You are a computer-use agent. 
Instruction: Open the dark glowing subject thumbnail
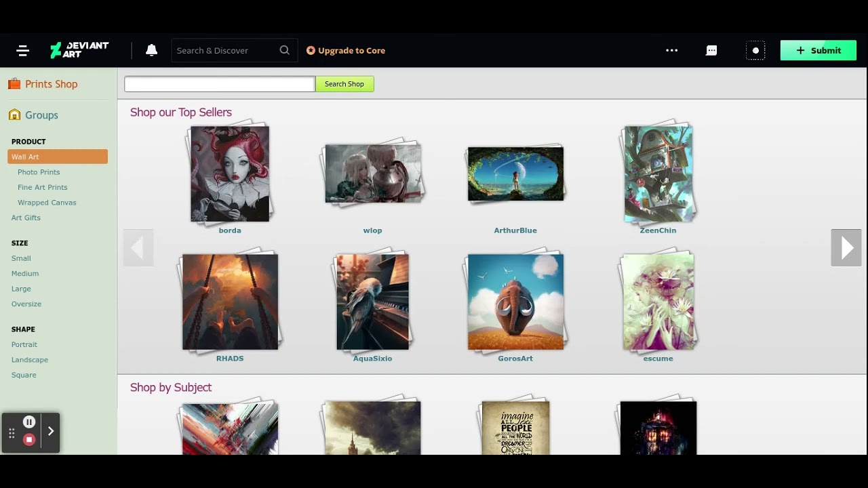tap(658, 428)
